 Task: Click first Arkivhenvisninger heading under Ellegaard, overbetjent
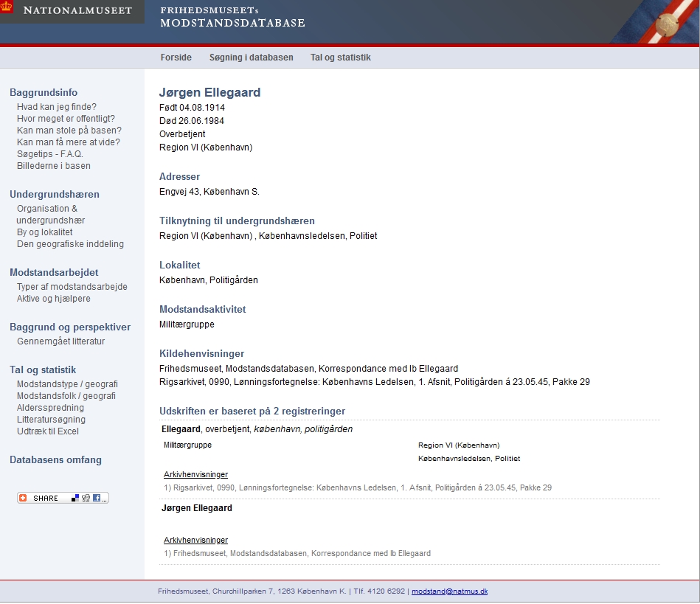pyautogui.click(x=195, y=474)
